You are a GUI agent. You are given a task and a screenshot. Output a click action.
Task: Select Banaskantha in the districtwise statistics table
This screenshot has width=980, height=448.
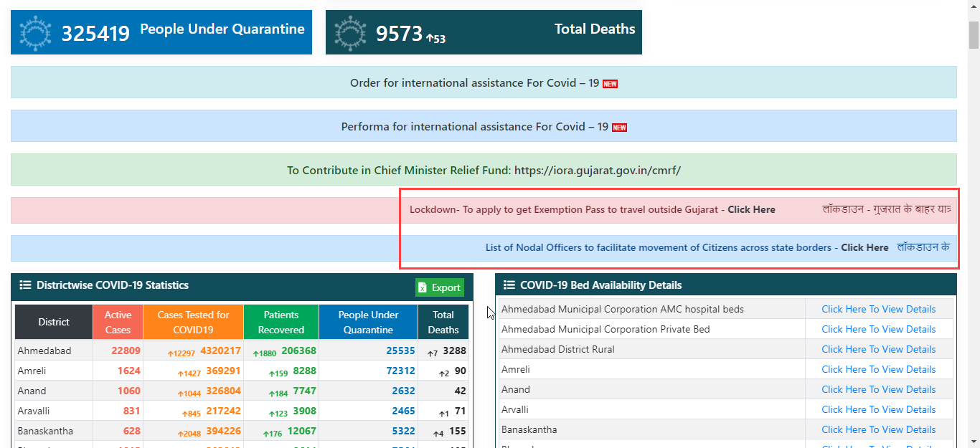[45, 431]
